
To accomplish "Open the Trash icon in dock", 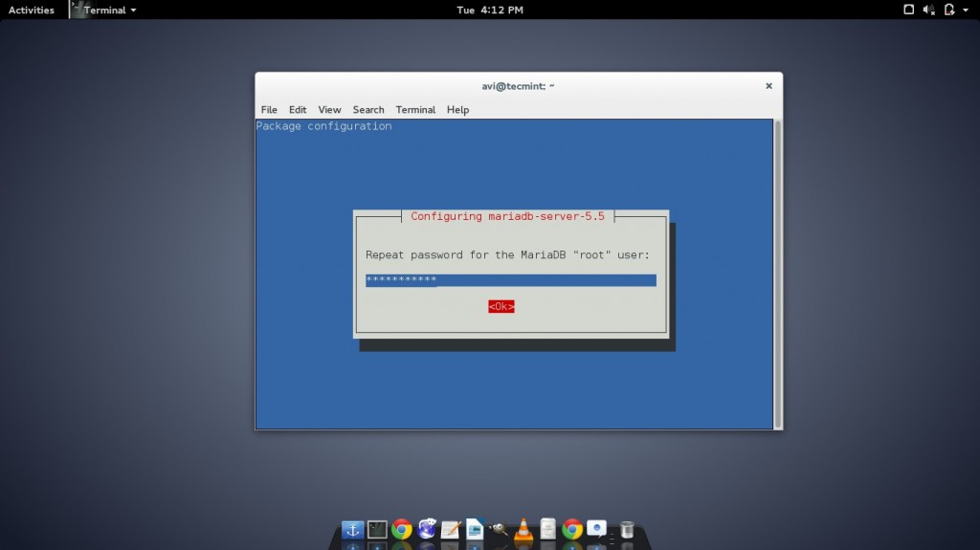I will 627,529.
